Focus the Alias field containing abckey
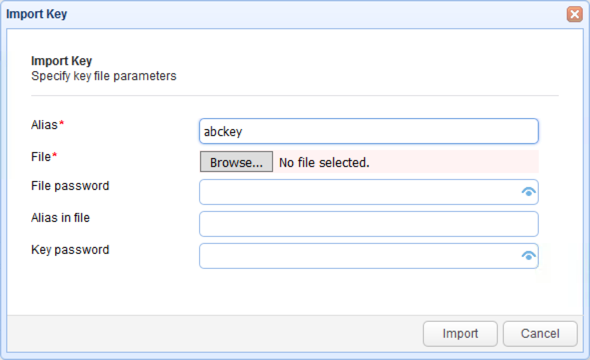Screen dimensions: 590x360 point(369,131)
